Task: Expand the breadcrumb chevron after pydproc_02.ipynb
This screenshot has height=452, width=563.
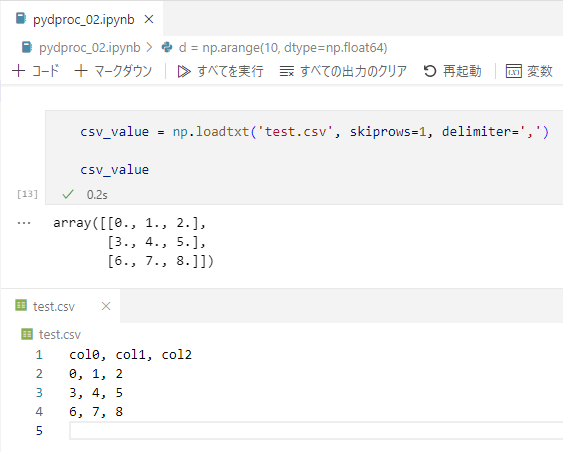Action: click(x=149, y=47)
